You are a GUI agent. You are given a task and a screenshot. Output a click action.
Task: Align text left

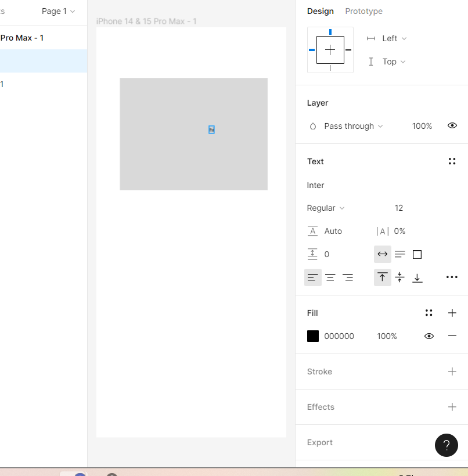pyautogui.click(x=313, y=277)
